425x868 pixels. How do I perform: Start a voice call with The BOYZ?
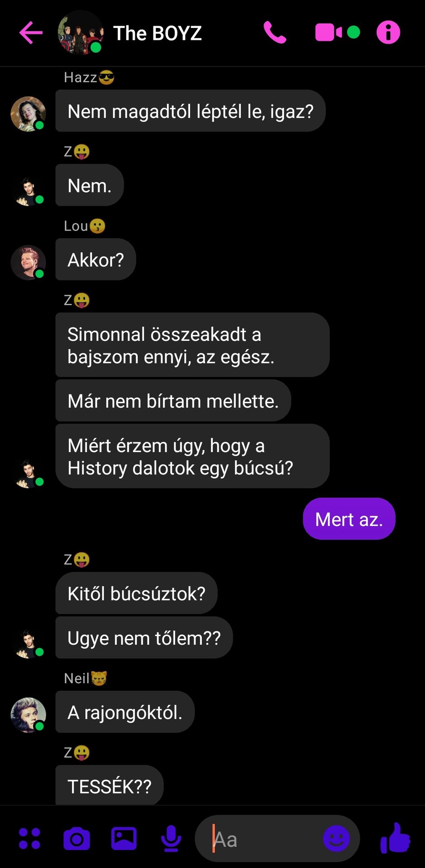pos(275,33)
